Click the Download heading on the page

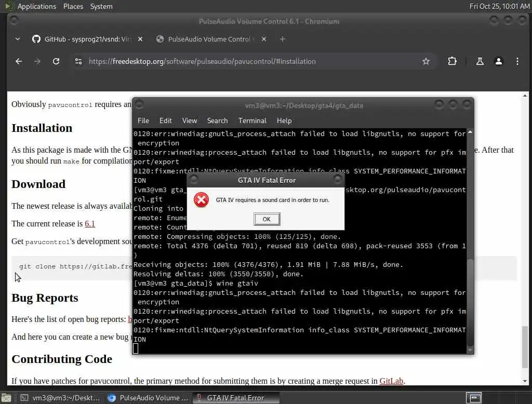click(x=38, y=184)
